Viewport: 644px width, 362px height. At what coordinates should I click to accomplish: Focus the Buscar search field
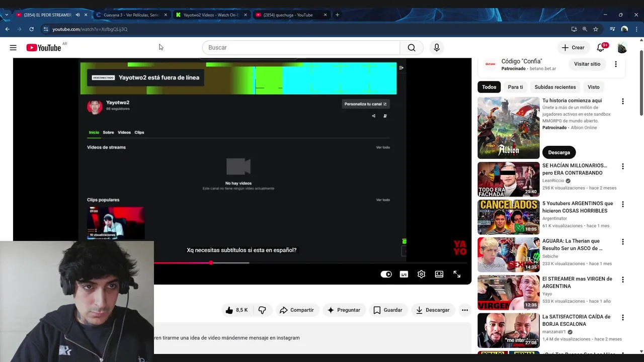[x=301, y=48]
